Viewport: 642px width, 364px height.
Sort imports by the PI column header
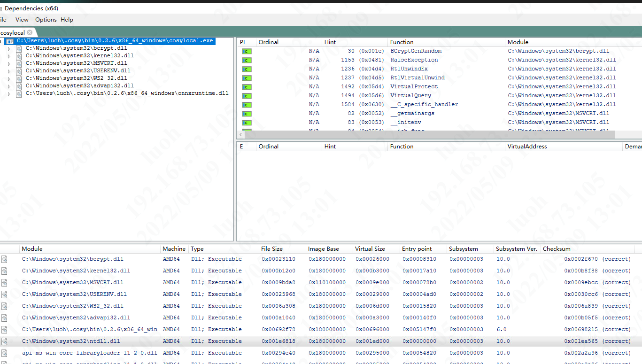point(246,42)
